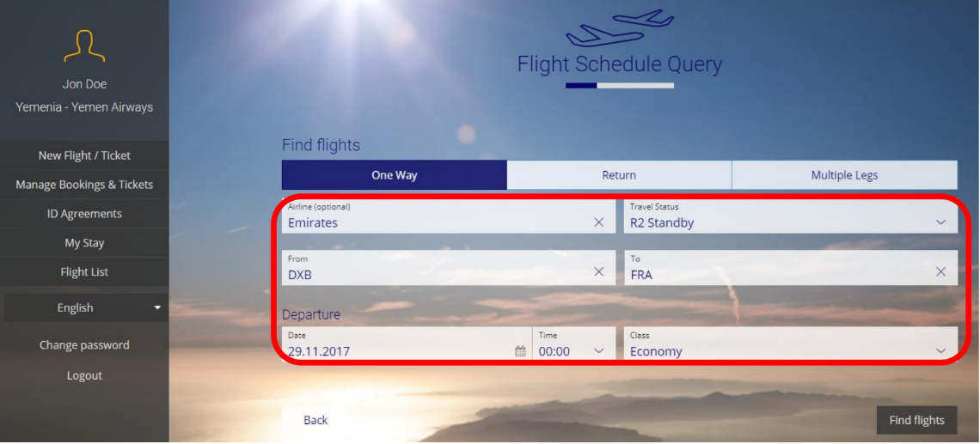Open the English language selector
This screenshot has height=444, width=980.
[x=86, y=307]
